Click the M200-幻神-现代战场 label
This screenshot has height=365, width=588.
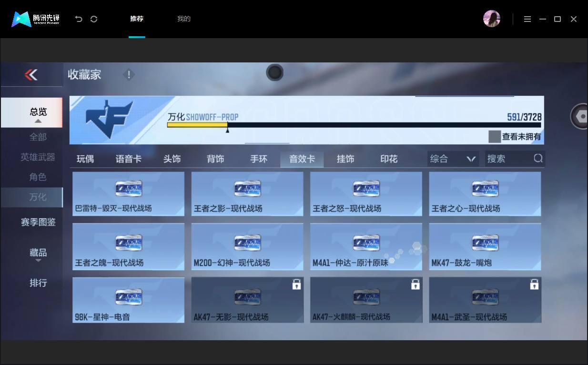coord(232,263)
